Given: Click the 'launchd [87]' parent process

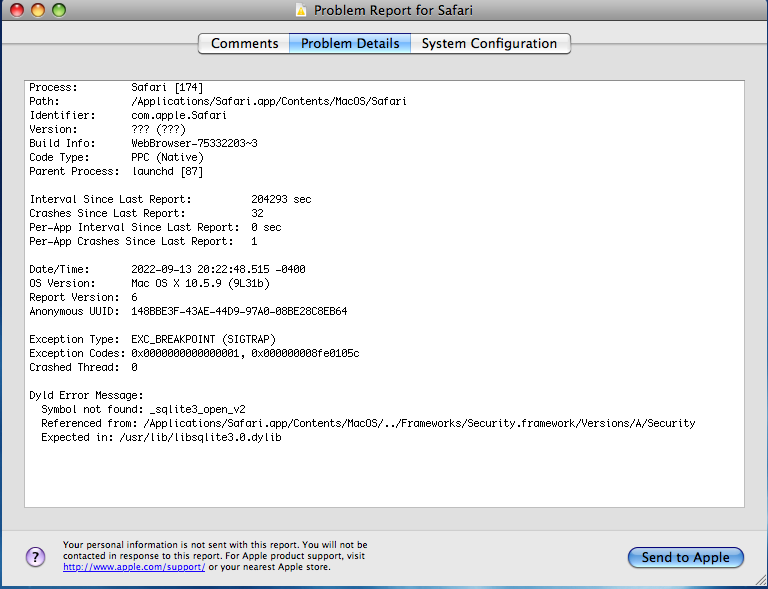Looking at the screenshot, I should [x=167, y=171].
